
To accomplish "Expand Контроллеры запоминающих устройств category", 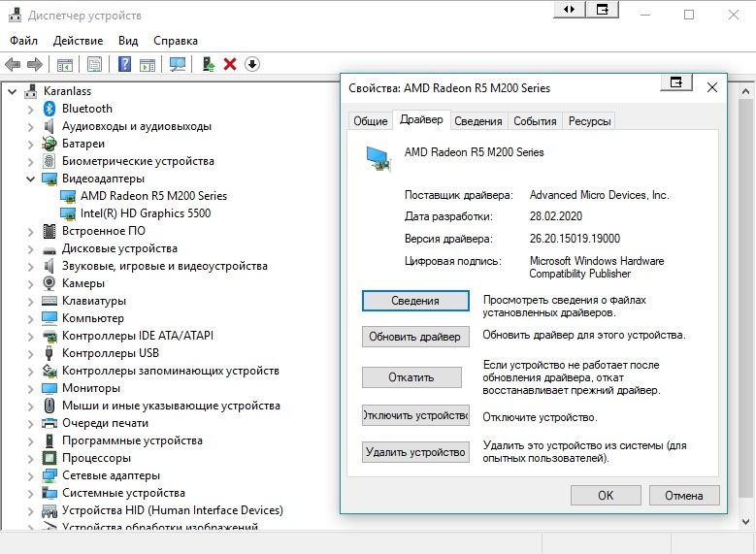I will (31, 372).
